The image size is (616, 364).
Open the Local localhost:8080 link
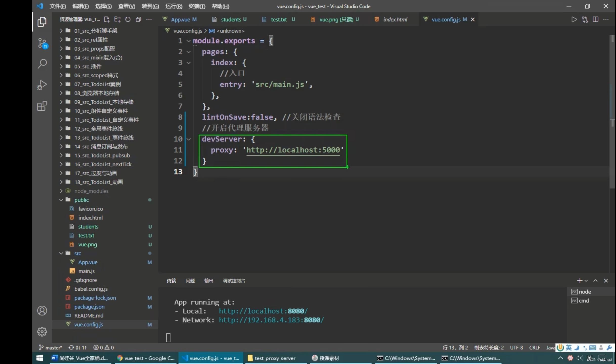263,311
